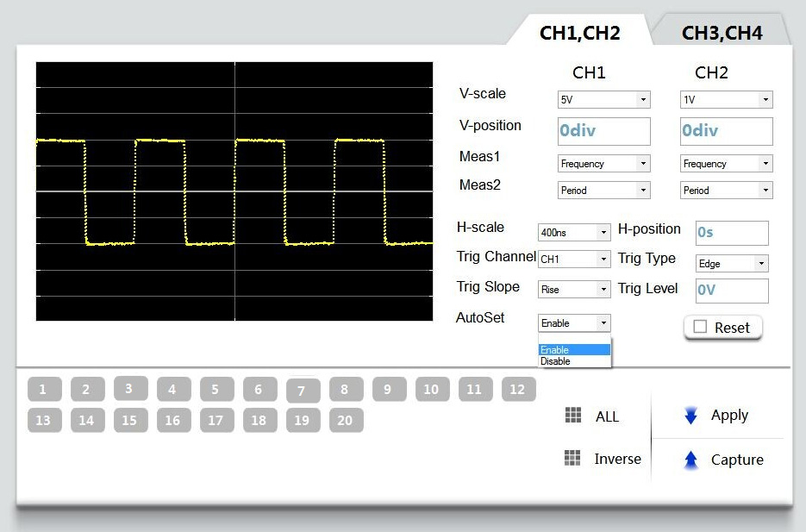Collapse the AutoSet combo box

573,322
